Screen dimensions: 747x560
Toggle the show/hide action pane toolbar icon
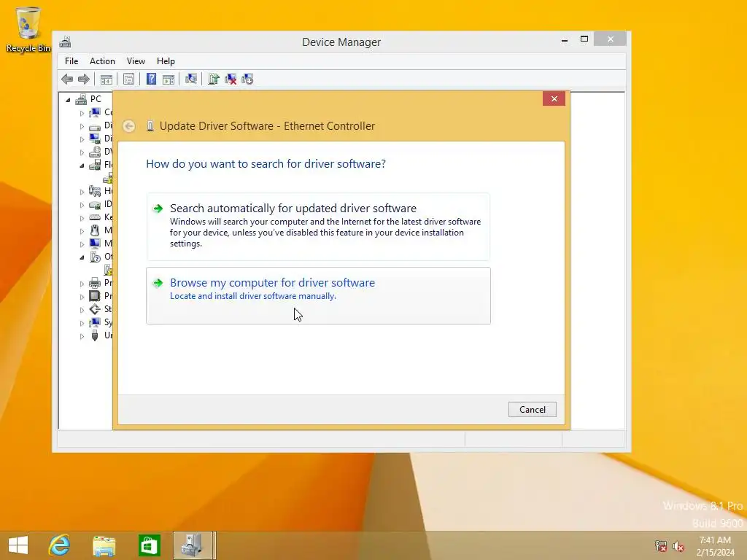[169, 79]
